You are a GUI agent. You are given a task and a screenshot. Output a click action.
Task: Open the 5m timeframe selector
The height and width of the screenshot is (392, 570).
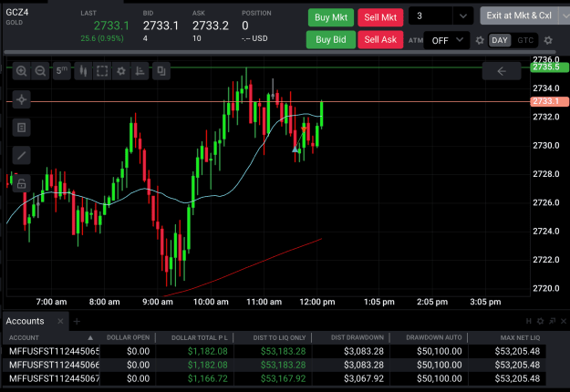pos(62,71)
